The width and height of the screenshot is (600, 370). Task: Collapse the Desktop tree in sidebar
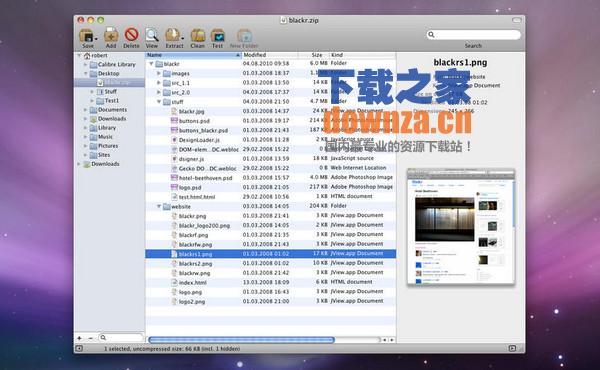pyautogui.click(x=86, y=73)
